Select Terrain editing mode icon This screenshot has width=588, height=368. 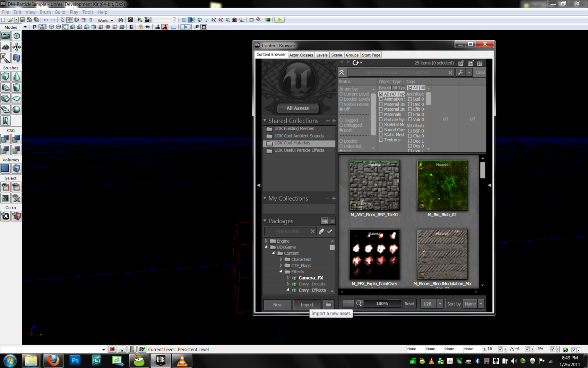click(x=6, y=47)
